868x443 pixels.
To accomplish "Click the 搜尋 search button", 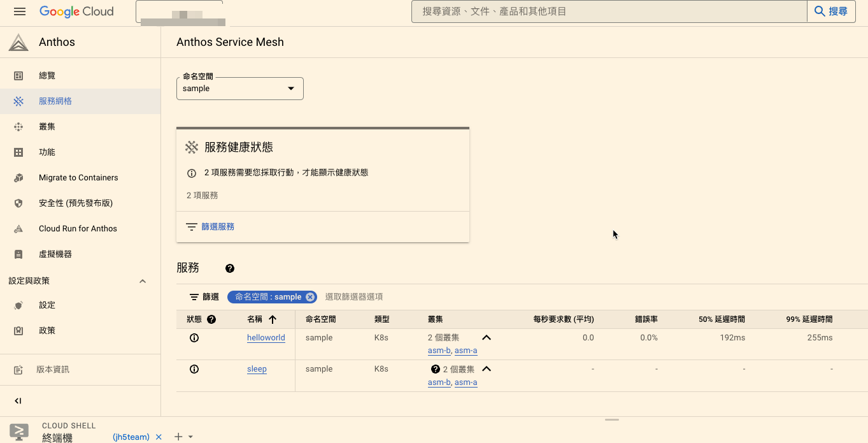I will 831,11.
